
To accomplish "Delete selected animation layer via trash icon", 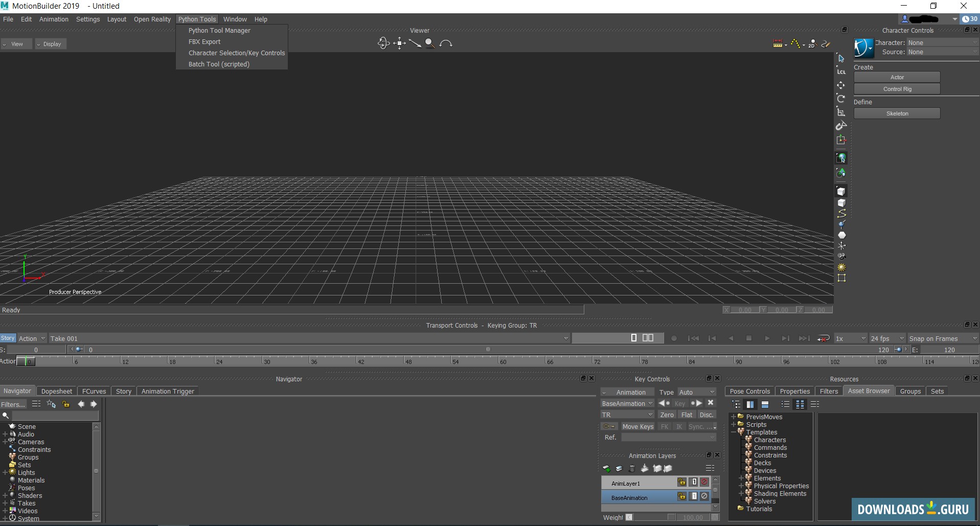I will coord(632,468).
